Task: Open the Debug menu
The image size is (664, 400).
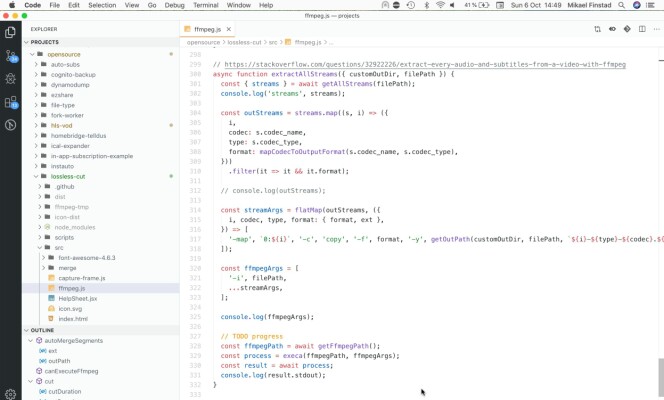Action: (x=174, y=5)
